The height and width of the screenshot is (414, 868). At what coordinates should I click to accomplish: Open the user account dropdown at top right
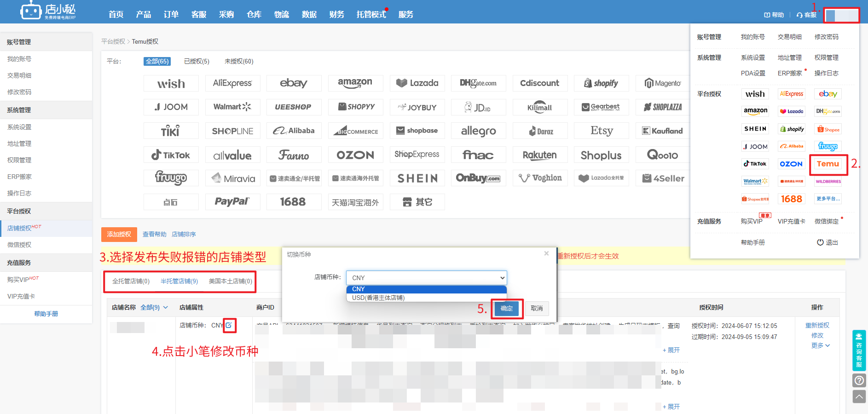click(841, 15)
